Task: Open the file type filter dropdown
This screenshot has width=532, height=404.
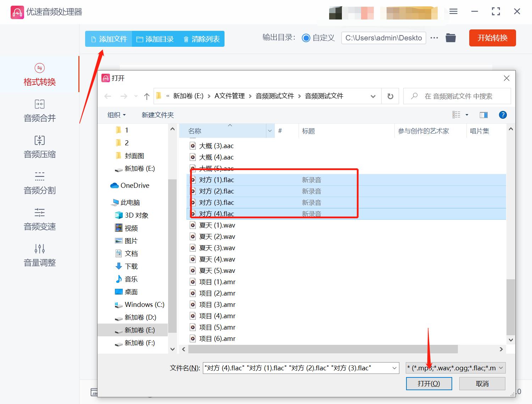Action: point(455,368)
